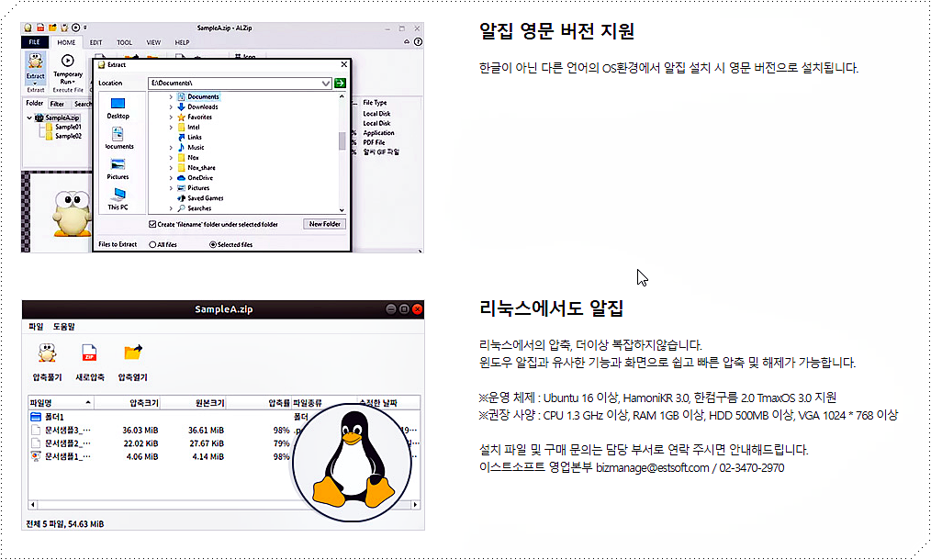Image resolution: width=931 pixels, height=560 pixels.
Task: Switch to the VIEW ribbon tab
Action: pos(153,42)
